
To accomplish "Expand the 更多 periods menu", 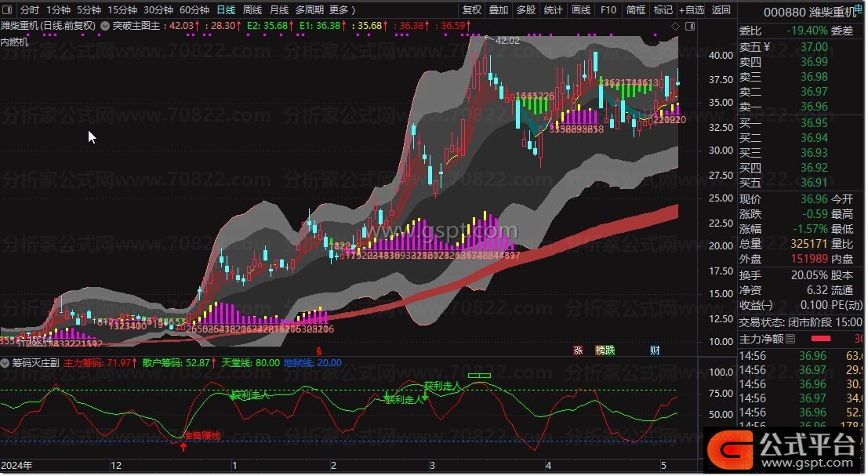I will pos(342,10).
